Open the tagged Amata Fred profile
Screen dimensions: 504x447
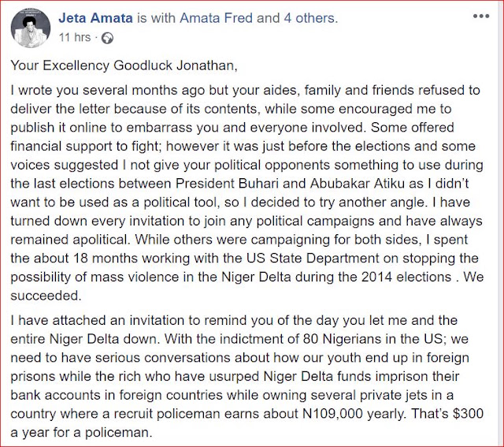click(x=216, y=18)
